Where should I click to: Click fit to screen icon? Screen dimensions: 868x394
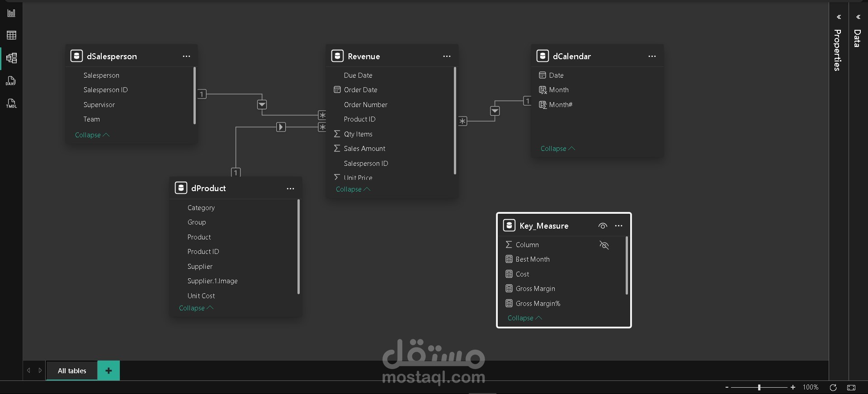[851, 387]
